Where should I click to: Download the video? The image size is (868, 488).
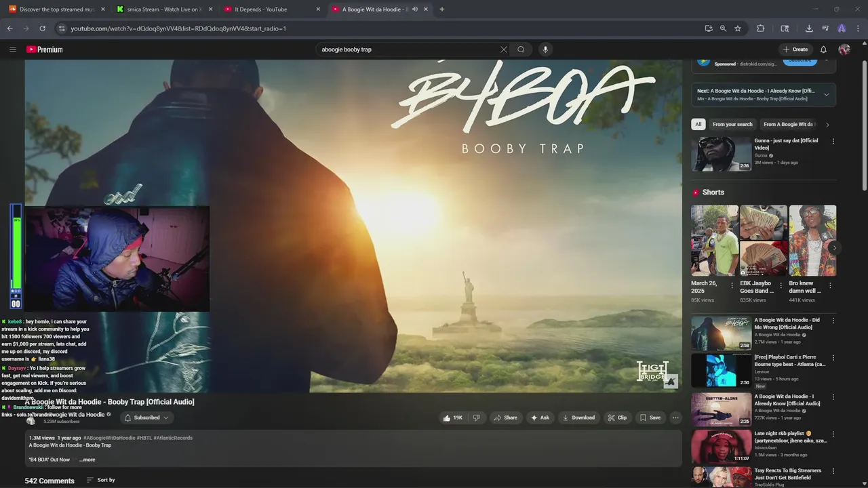(x=578, y=418)
